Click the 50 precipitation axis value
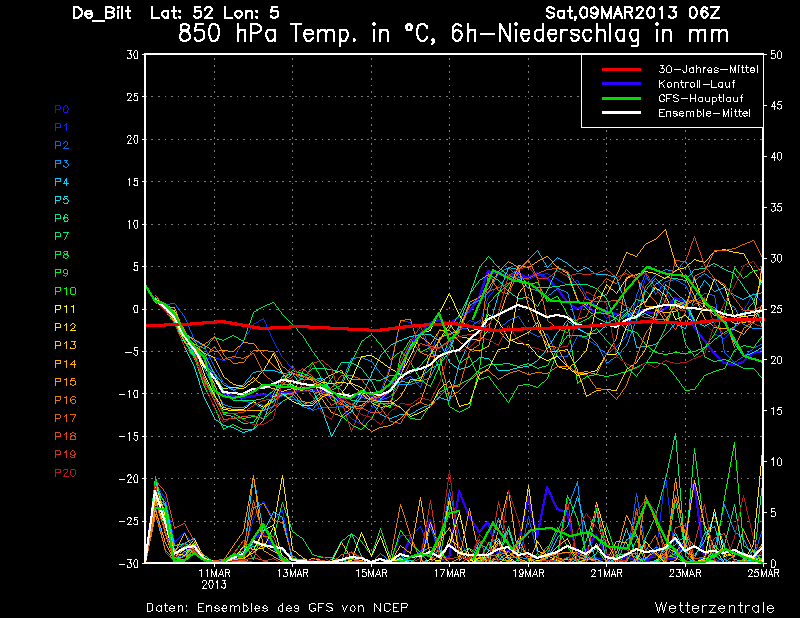 coord(776,55)
